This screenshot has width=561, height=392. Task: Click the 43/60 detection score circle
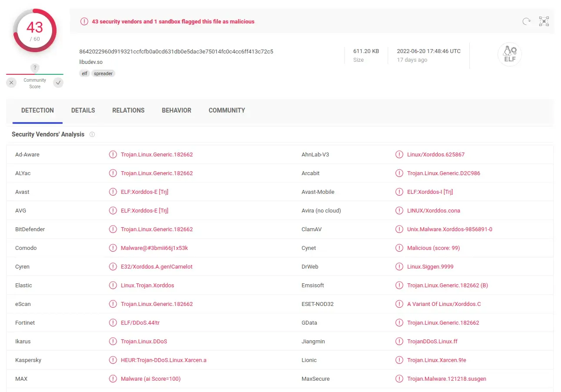(x=34, y=30)
